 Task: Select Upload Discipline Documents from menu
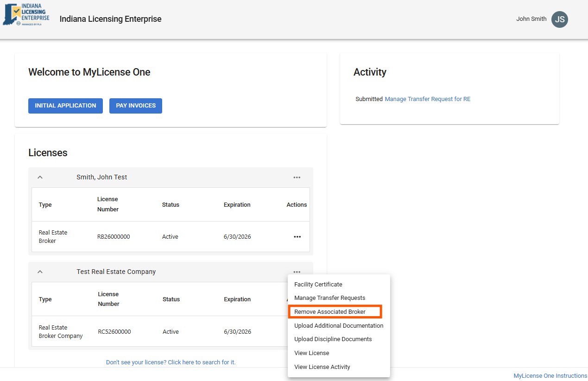coord(333,339)
